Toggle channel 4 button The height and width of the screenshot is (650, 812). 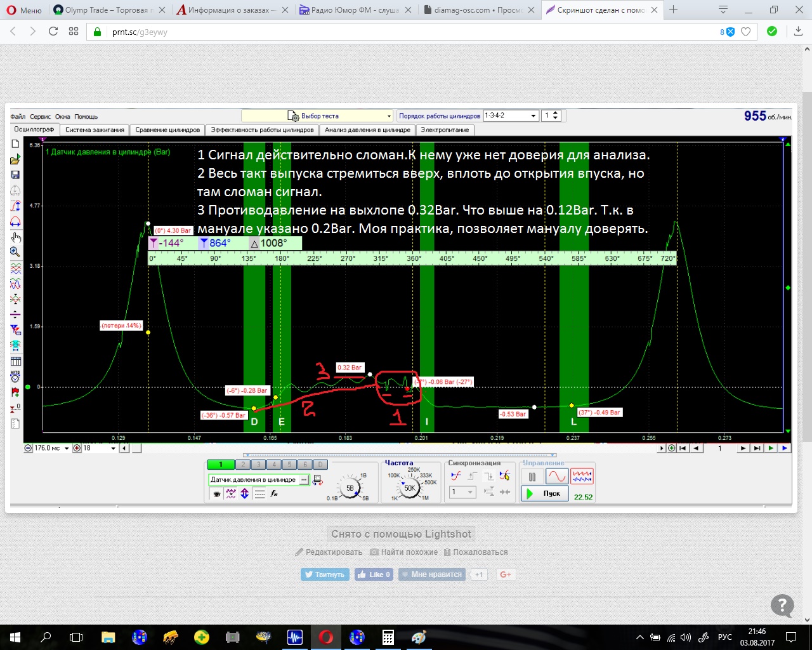tap(274, 465)
